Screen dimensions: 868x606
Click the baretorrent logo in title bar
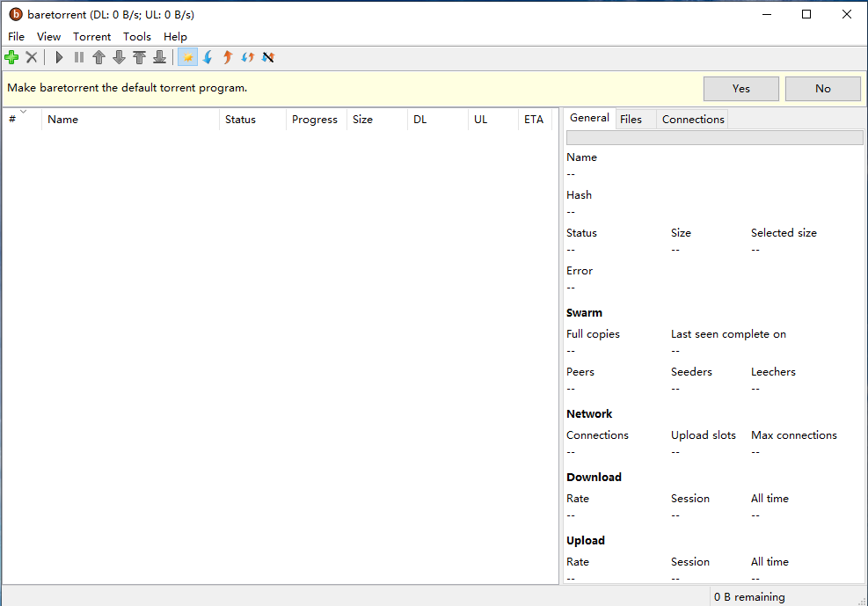16,14
